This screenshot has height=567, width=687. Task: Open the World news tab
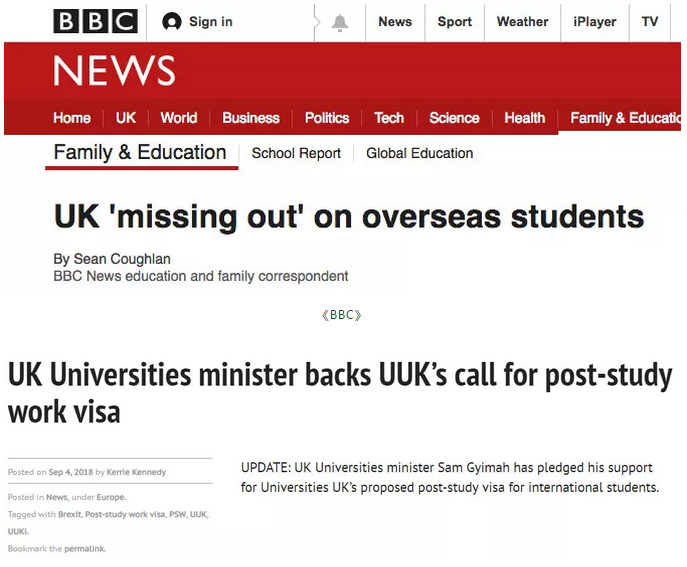pyautogui.click(x=179, y=118)
